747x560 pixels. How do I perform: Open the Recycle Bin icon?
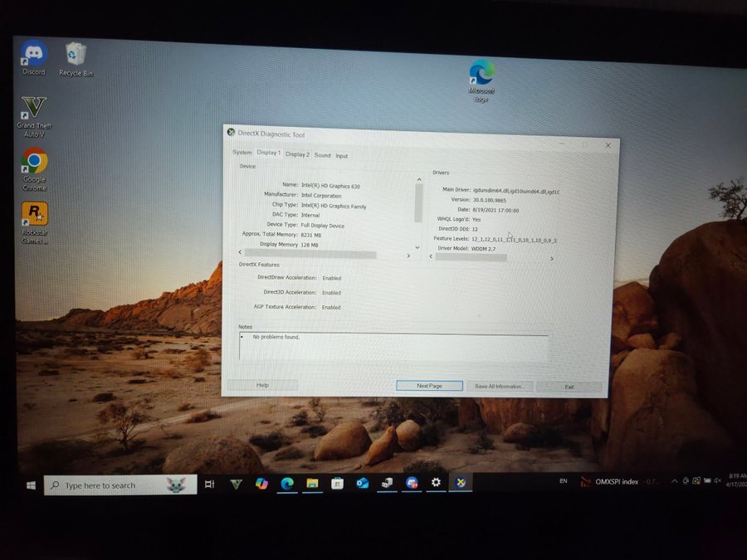[x=76, y=56]
